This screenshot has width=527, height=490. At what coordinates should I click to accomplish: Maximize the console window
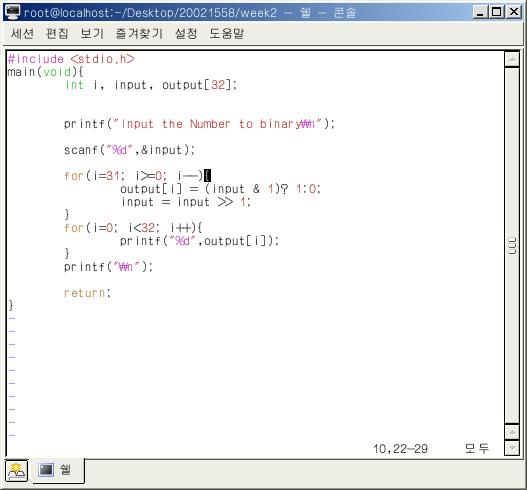pyautogui.click(x=496, y=12)
